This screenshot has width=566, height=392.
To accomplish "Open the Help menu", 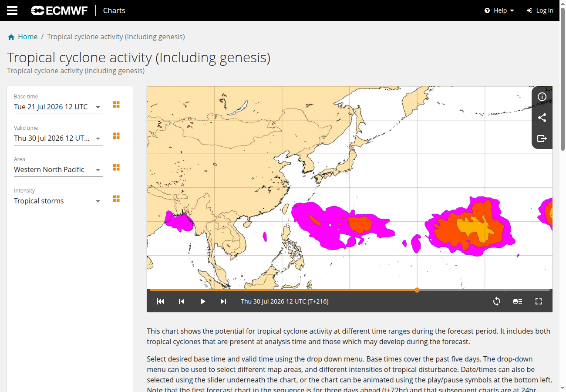I will 499,10.
